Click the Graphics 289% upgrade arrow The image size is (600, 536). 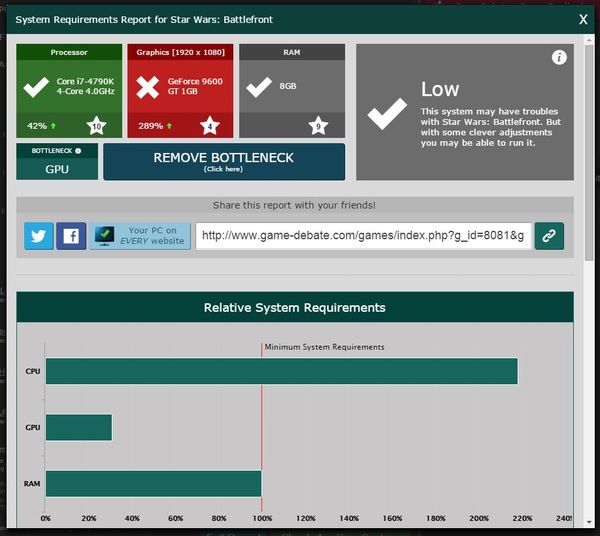169,125
